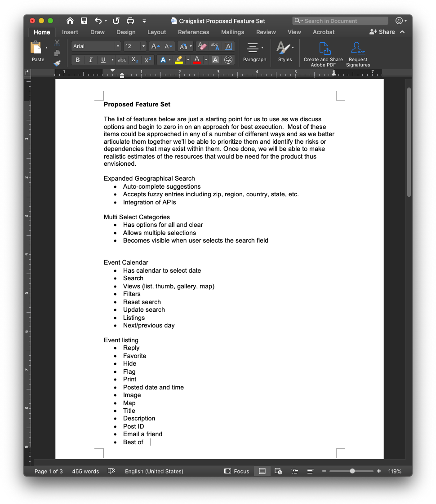Click the Home icon in title bar
This screenshot has height=504, width=436.
pos(70,21)
